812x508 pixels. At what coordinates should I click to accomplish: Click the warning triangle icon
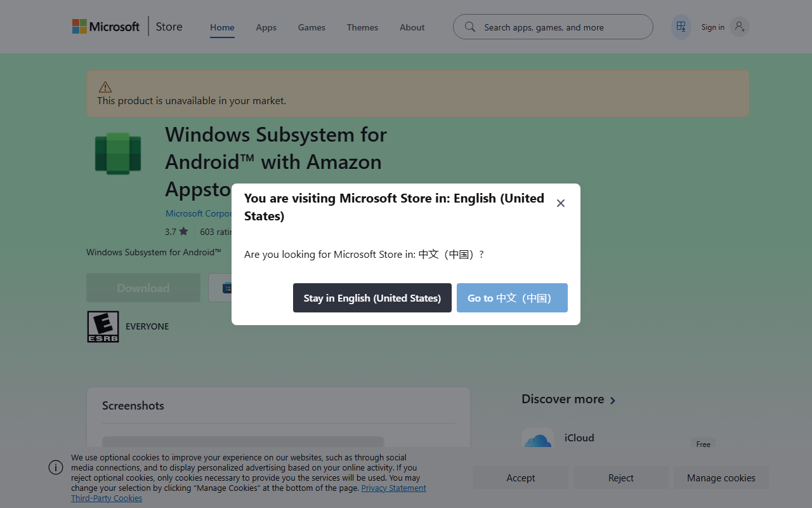click(x=105, y=87)
